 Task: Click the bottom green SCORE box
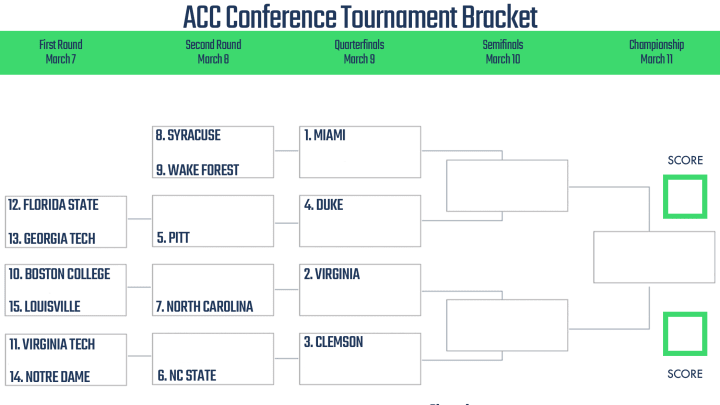click(685, 334)
